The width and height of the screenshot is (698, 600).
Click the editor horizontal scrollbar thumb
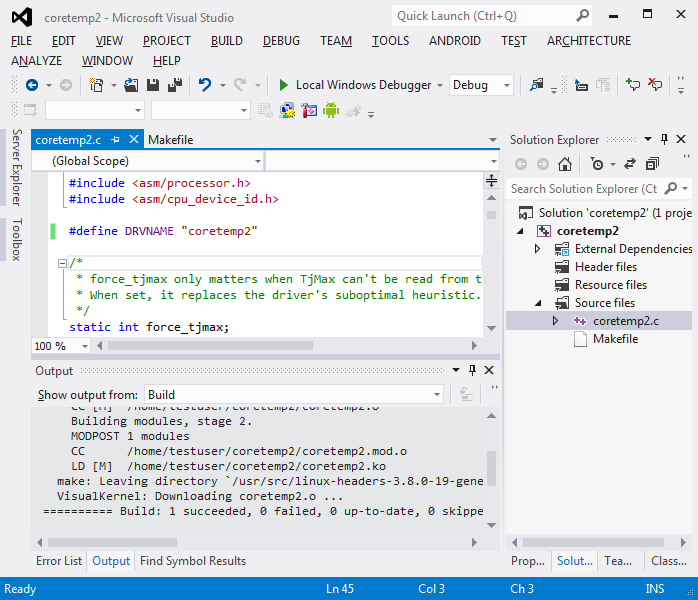pos(210,346)
